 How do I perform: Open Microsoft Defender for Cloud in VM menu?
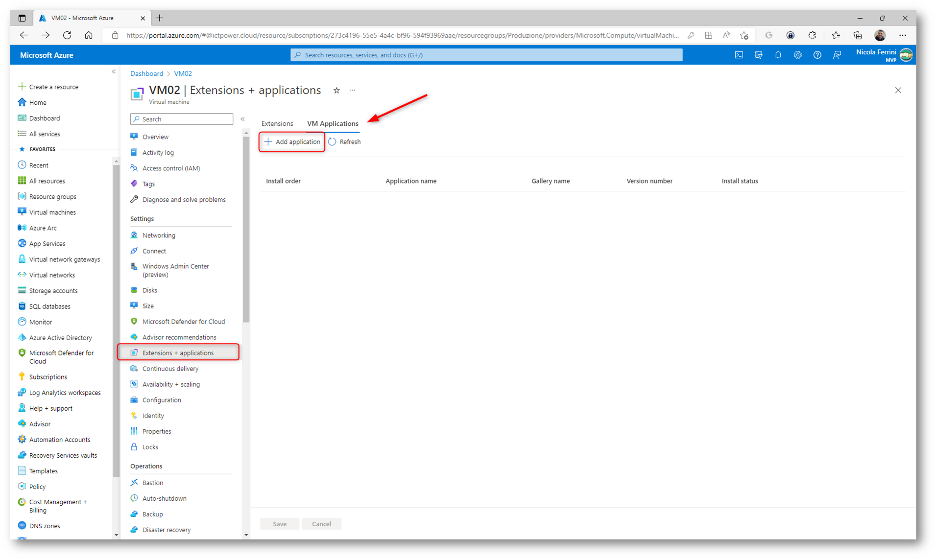184,321
